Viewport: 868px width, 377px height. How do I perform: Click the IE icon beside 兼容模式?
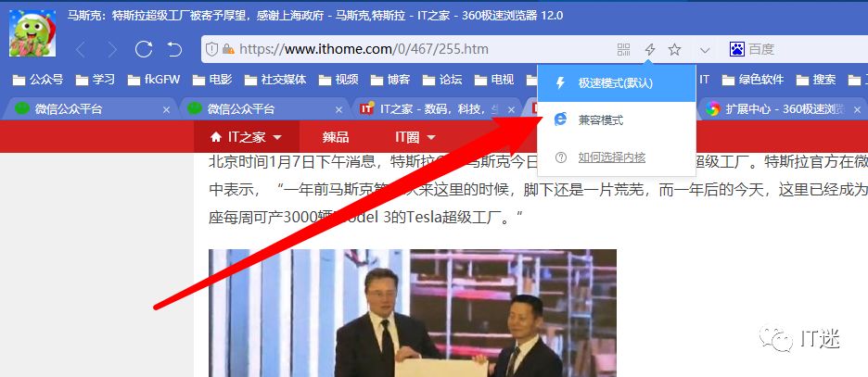coord(561,119)
